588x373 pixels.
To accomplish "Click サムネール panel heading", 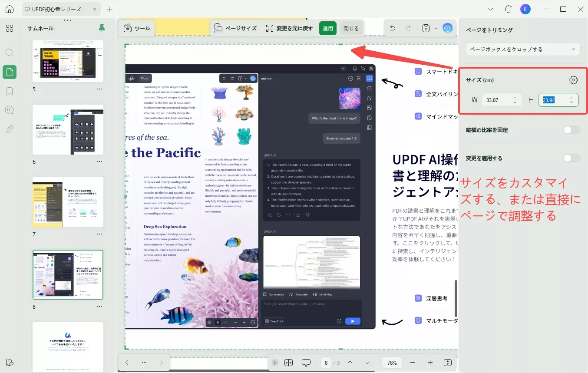I will click(x=40, y=28).
